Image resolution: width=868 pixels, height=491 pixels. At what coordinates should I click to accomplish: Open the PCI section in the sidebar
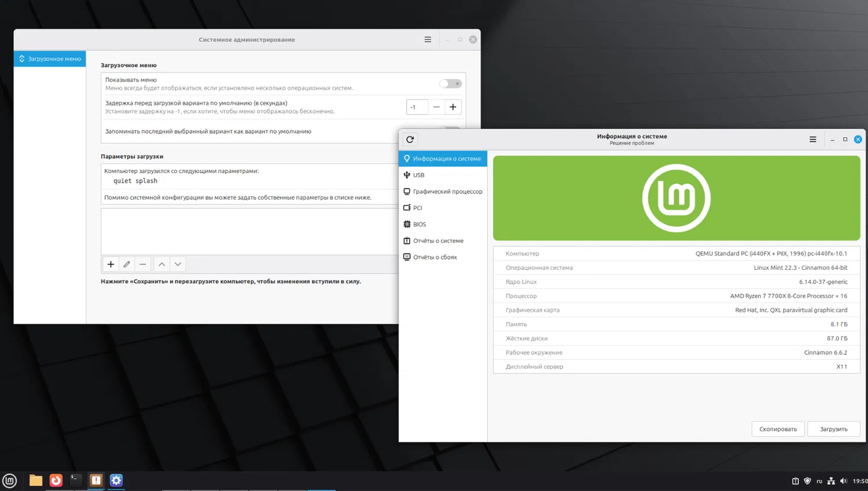(x=443, y=208)
